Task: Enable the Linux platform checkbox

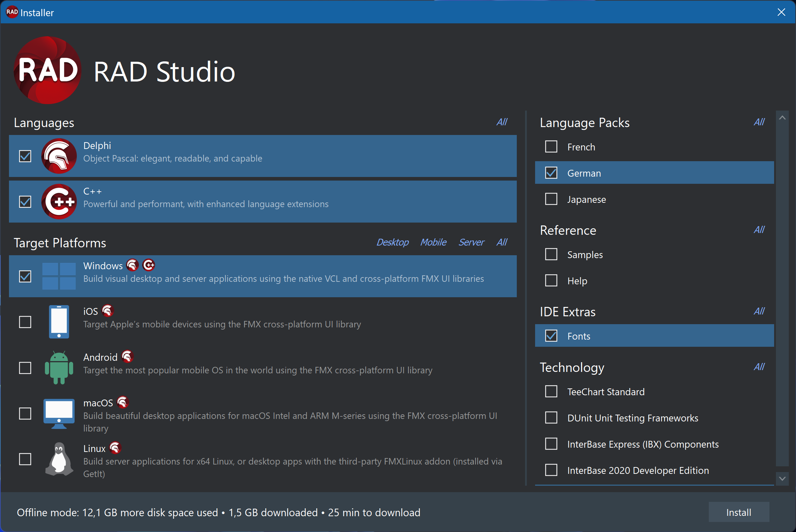Action: [25, 459]
